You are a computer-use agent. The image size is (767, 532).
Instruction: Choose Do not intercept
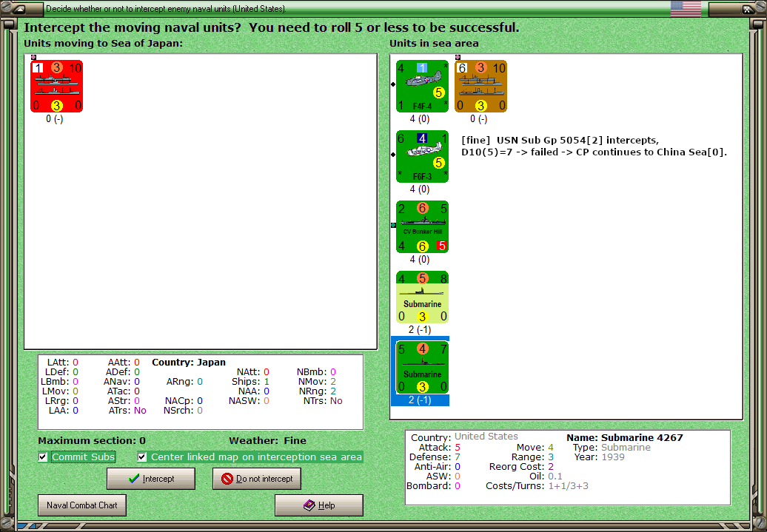point(257,479)
